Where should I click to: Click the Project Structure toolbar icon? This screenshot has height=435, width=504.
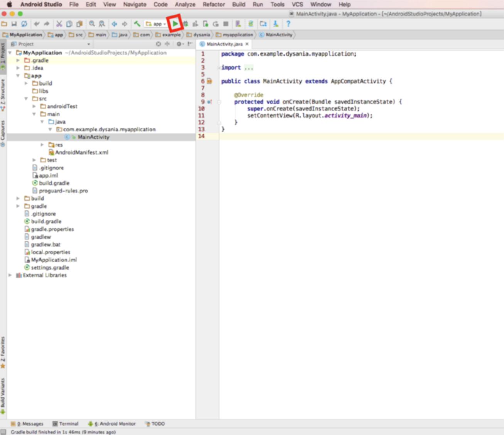point(263,24)
